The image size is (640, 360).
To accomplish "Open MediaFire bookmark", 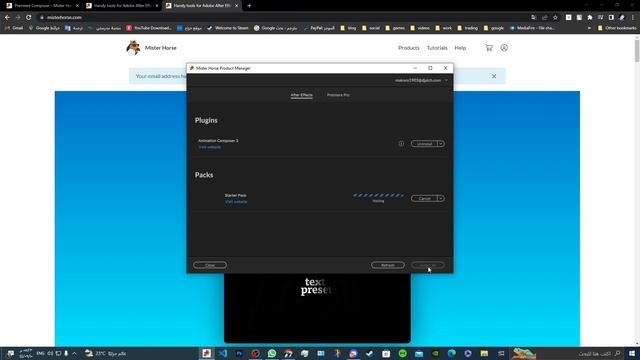I will pyautogui.click(x=532, y=28).
